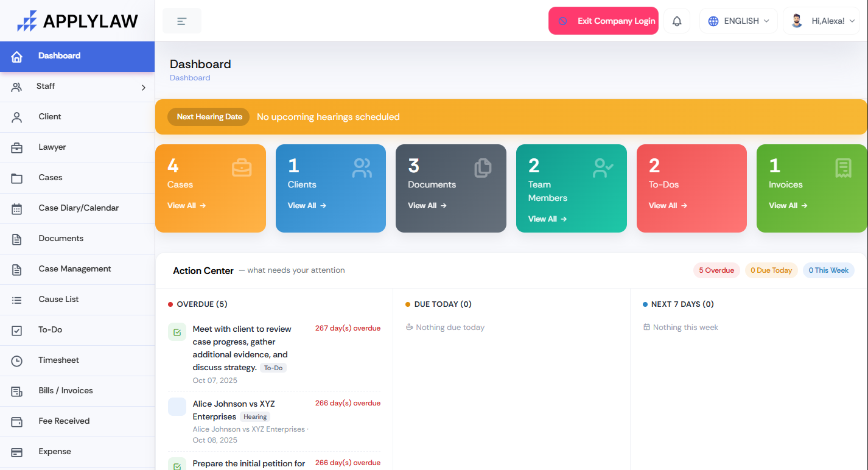Click the Case Diary/Calendar icon in sidebar
Image resolution: width=868 pixels, height=470 pixels.
[17, 208]
